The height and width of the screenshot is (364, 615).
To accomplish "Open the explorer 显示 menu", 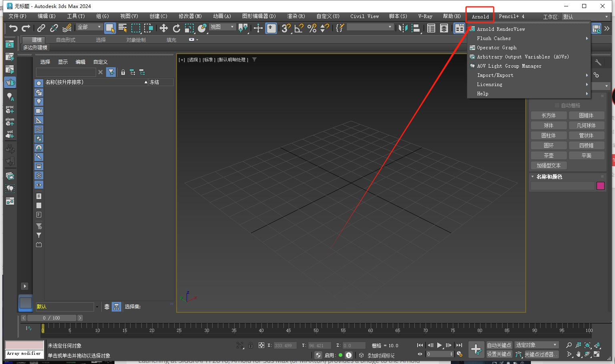I will coord(63,62).
